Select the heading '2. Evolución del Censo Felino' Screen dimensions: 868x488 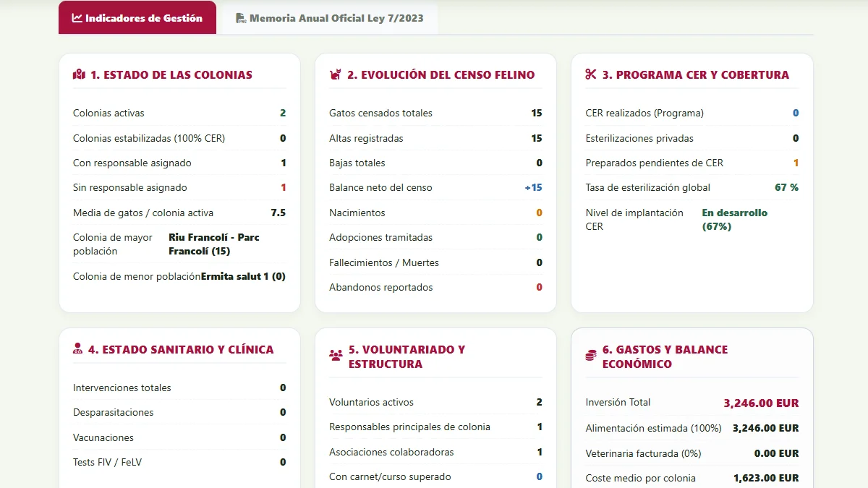click(x=441, y=74)
